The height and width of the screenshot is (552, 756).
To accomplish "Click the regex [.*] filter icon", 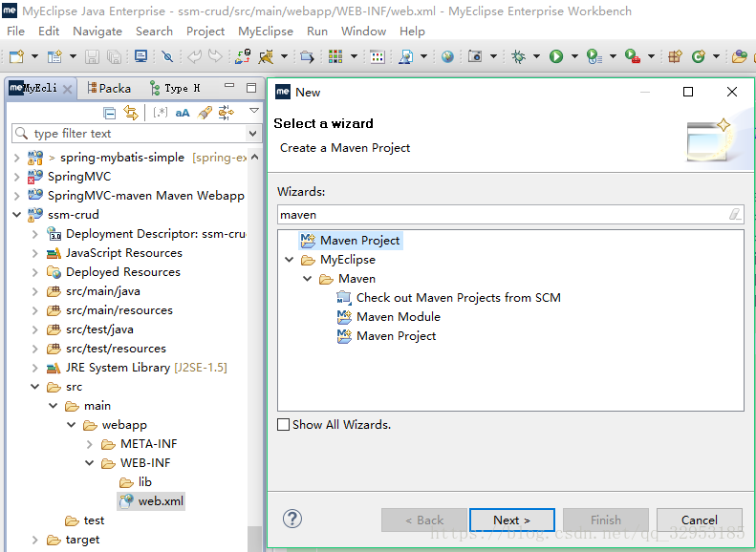I will (x=160, y=114).
